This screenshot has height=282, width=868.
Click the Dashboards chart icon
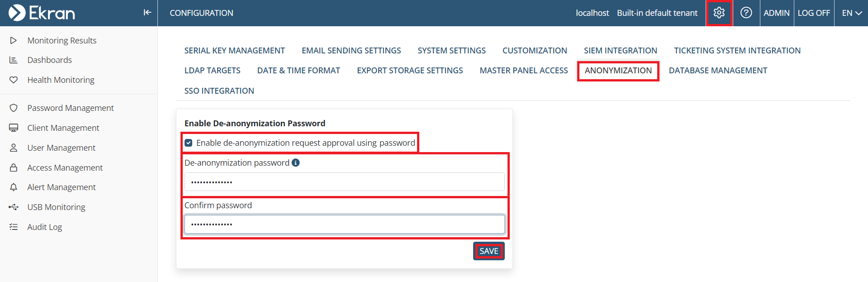14,60
